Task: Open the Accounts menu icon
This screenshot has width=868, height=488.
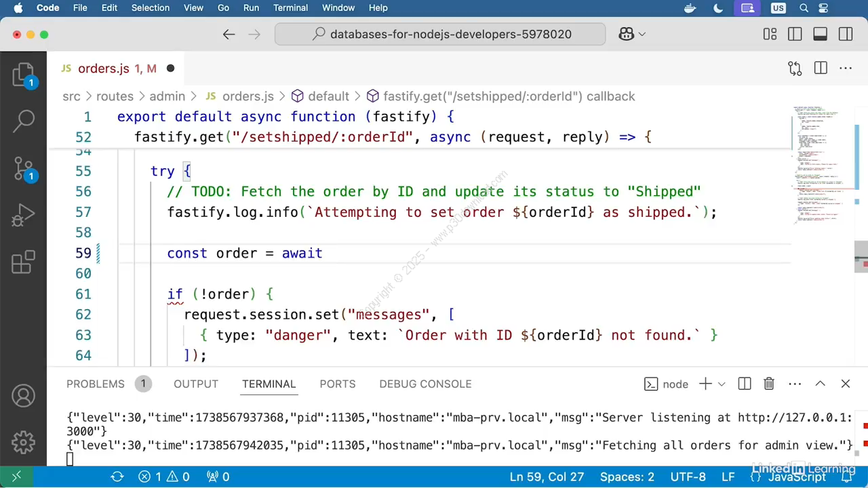Action: (23, 395)
